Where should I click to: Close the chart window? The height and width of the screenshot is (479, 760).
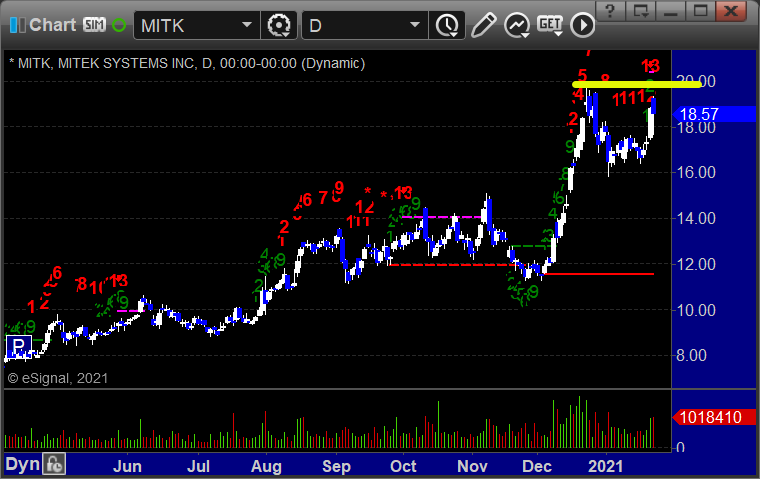(x=731, y=11)
